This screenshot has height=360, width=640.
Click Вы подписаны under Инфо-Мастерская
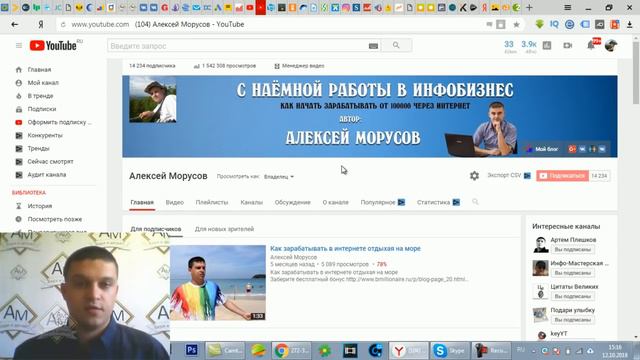click(573, 273)
